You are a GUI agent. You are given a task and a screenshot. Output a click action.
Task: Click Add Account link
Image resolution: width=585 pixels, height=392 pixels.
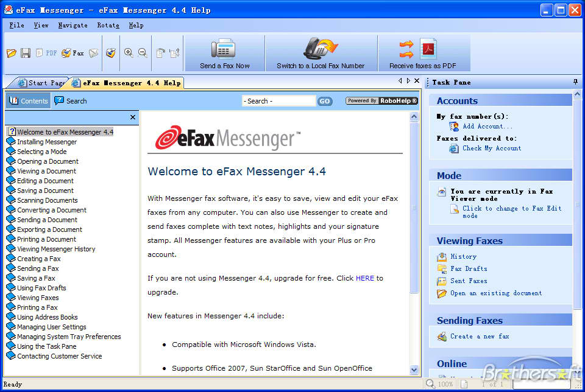point(487,127)
